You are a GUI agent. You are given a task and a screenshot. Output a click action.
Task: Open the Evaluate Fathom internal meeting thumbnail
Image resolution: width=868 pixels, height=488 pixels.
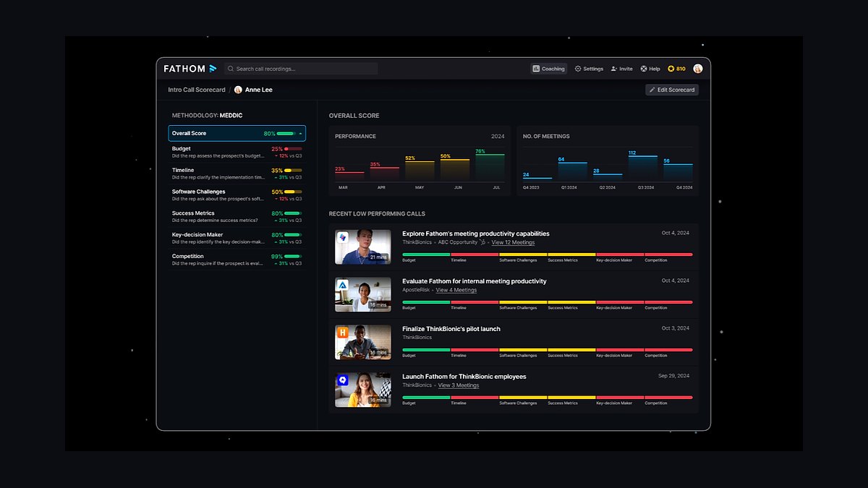click(x=363, y=294)
